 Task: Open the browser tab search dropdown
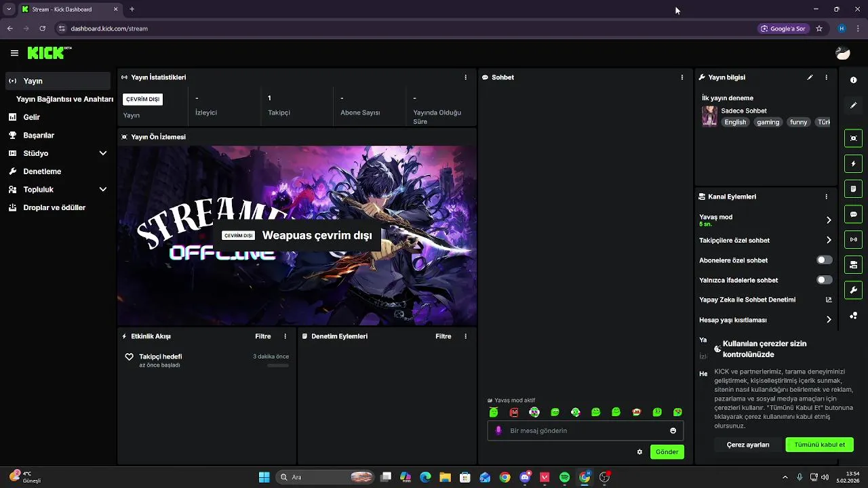click(9, 9)
